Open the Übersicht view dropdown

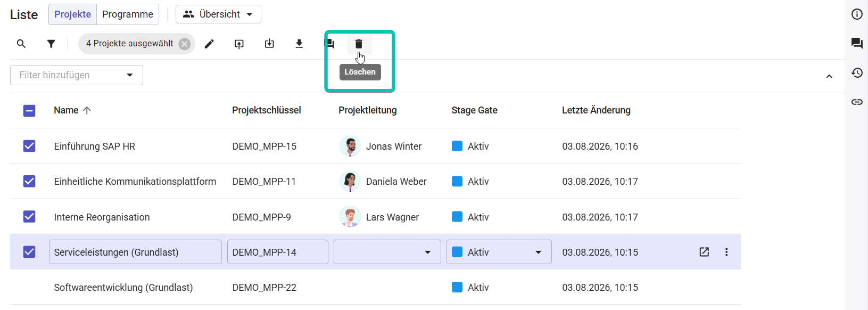(218, 14)
